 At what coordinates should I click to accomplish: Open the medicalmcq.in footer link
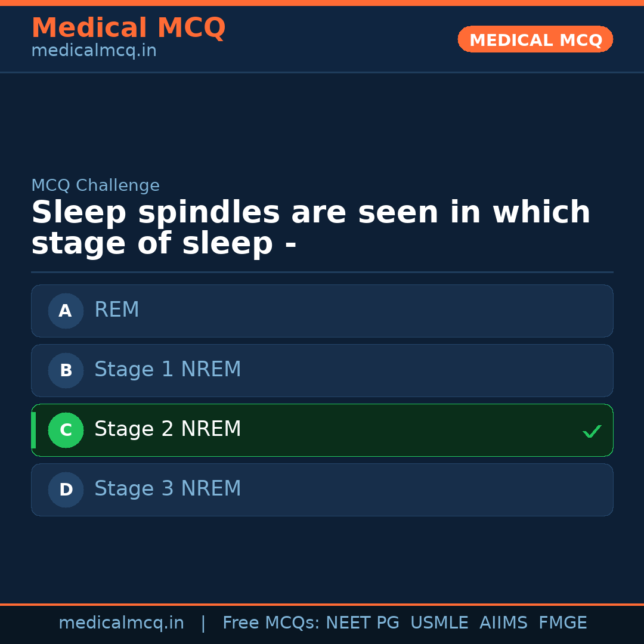(x=121, y=623)
